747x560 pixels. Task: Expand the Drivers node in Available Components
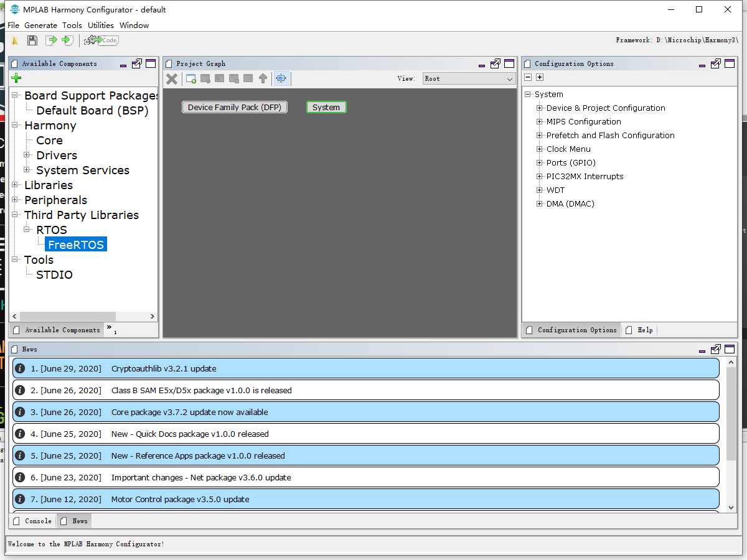27,155
